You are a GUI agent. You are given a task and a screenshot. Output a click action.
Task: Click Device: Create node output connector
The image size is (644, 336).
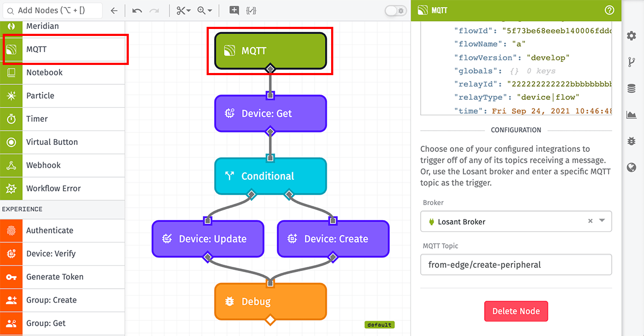[x=333, y=257]
